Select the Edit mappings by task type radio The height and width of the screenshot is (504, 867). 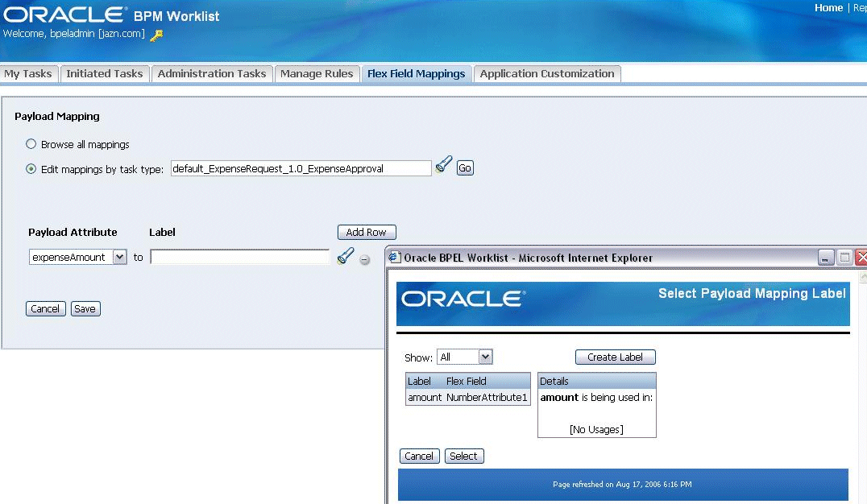31,169
